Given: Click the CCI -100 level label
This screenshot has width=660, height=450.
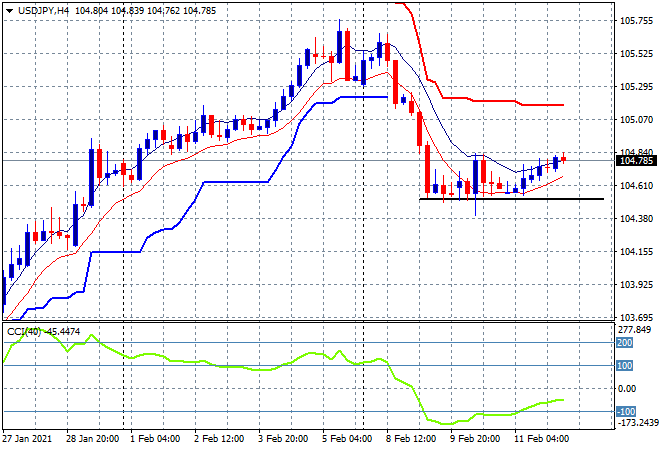Looking at the screenshot, I should click(x=626, y=411).
